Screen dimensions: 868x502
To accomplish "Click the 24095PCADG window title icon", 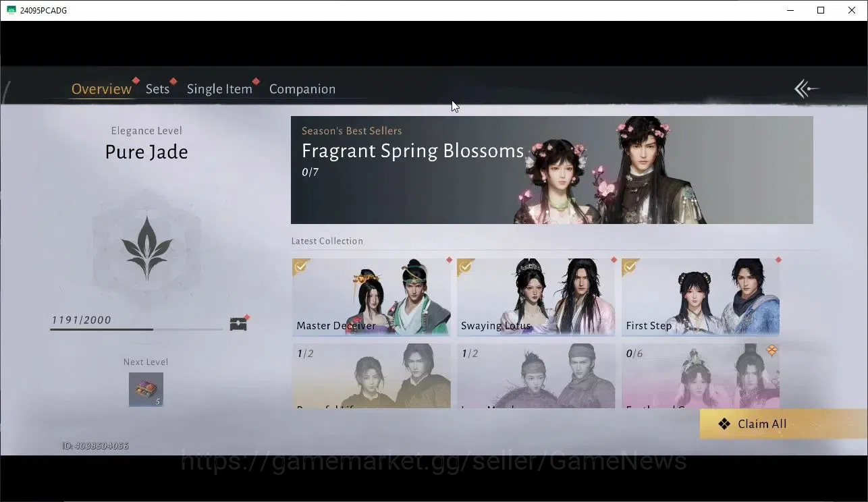I will tap(11, 10).
